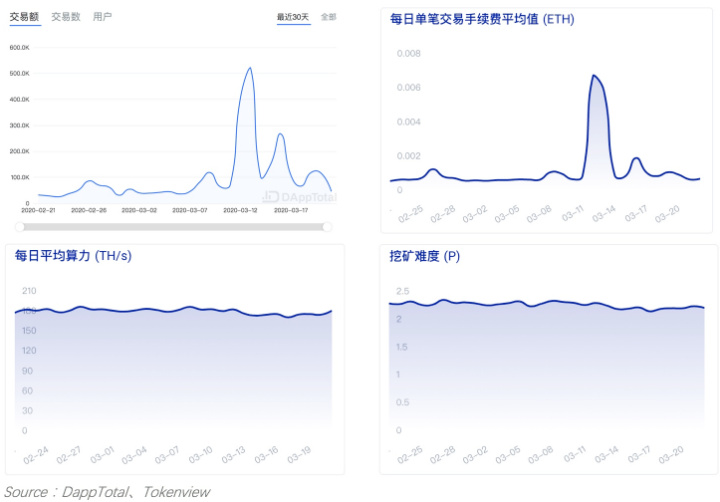720x502 pixels.
Task: Click the 0.004 label in fee chart
Action: [x=409, y=122]
